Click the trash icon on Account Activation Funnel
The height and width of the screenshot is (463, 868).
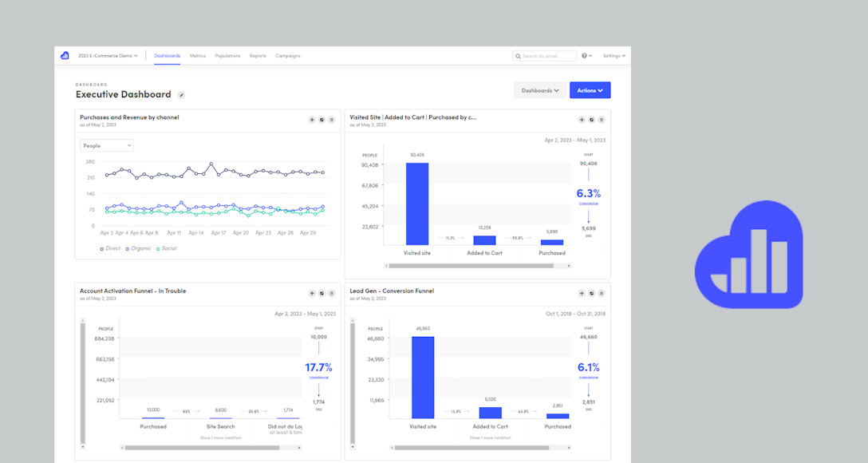point(333,293)
